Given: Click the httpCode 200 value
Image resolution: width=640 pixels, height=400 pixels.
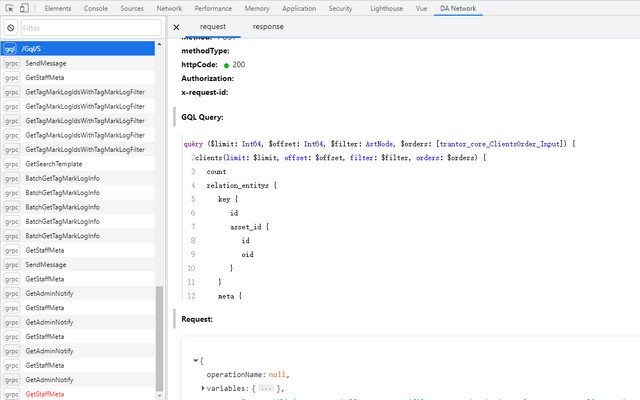Looking at the screenshot, I should (x=238, y=64).
